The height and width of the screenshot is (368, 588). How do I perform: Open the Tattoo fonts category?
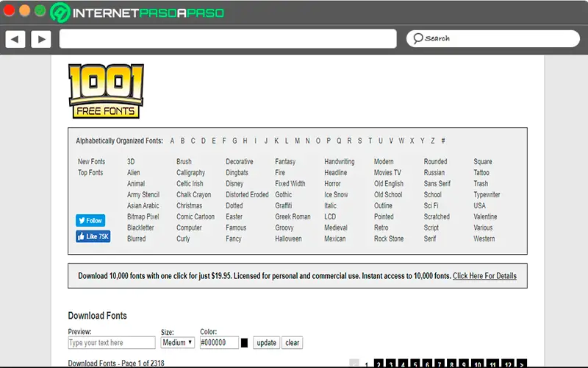point(481,173)
